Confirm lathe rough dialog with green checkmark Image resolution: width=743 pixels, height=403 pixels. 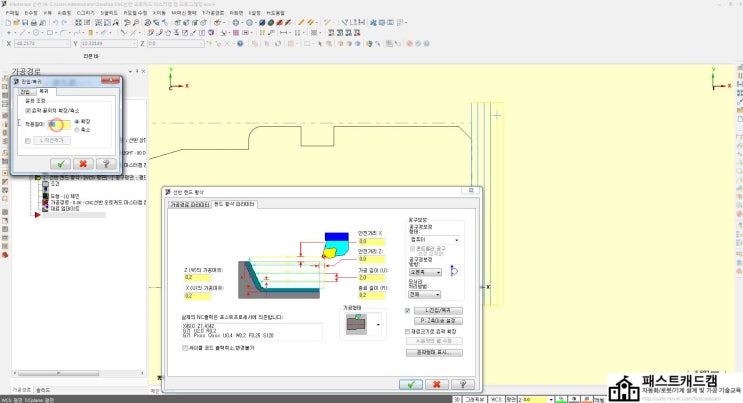(x=411, y=383)
